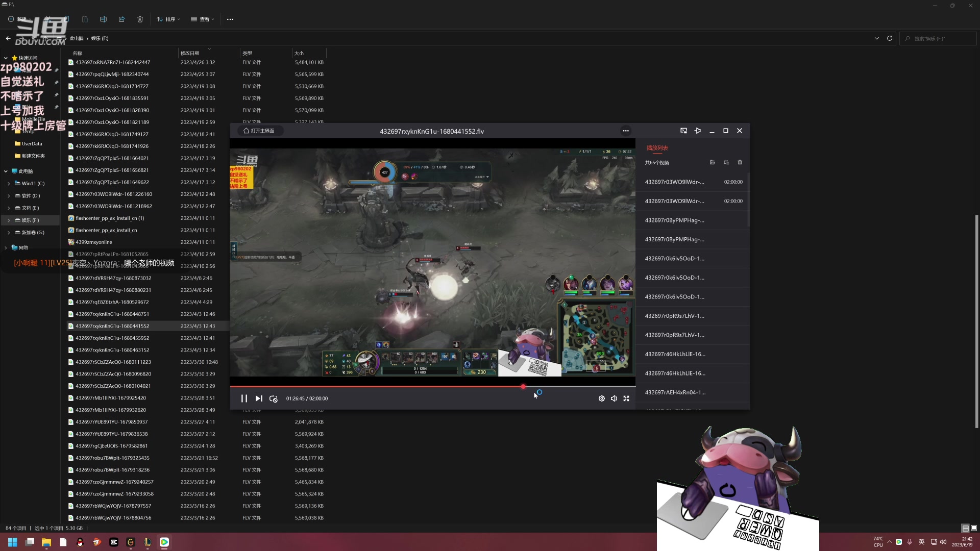Image resolution: width=980 pixels, height=551 pixels.
Task: Pause the playing video
Action: click(244, 398)
